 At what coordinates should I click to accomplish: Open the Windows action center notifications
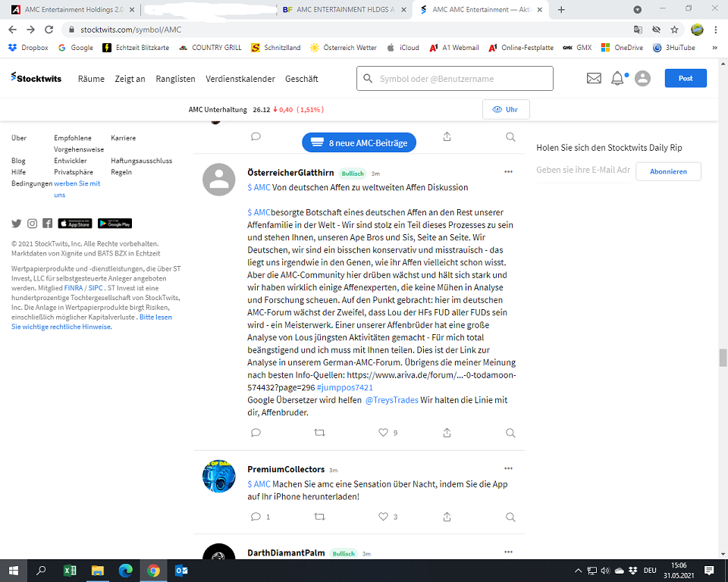click(x=709, y=571)
